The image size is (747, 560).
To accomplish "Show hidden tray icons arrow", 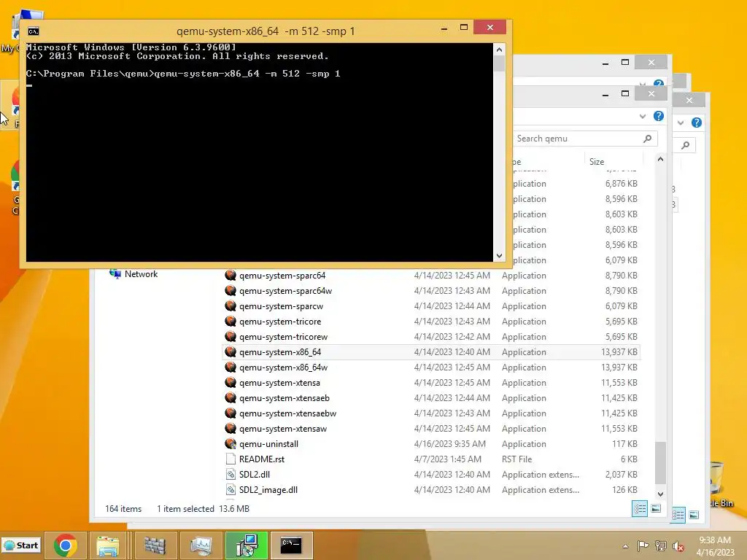I will point(625,546).
